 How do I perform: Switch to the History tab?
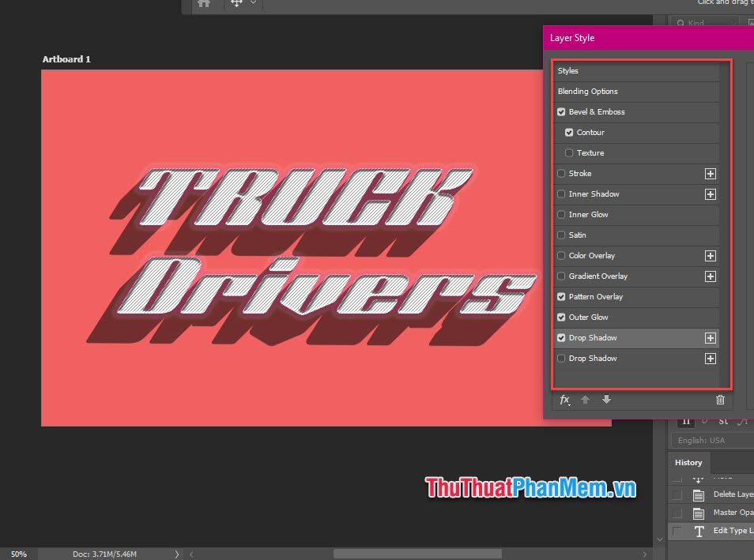688,462
